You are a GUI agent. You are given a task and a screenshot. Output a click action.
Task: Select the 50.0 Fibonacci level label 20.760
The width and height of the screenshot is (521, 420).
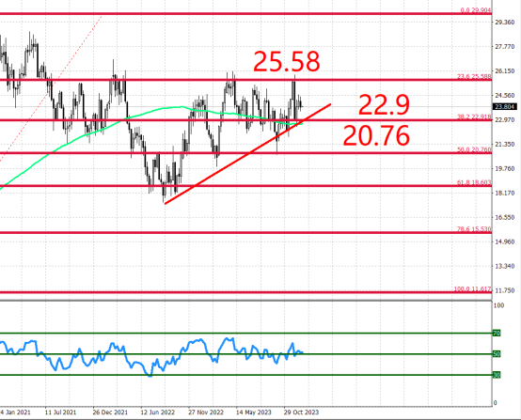click(x=474, y=149)
